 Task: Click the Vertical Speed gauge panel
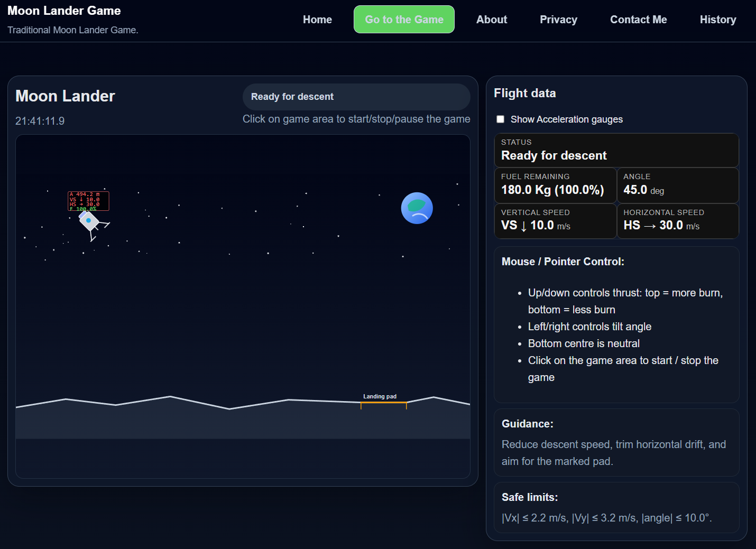pos(555,221)
